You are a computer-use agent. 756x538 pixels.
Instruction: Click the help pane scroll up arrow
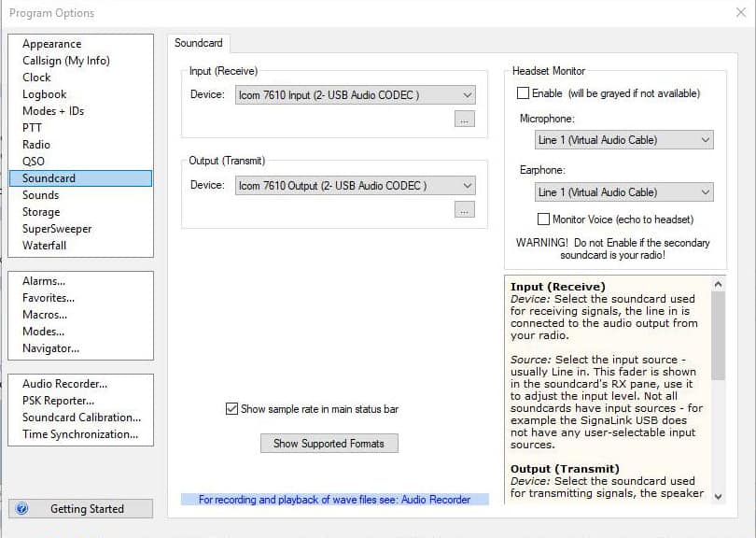(x=718, y=284)
